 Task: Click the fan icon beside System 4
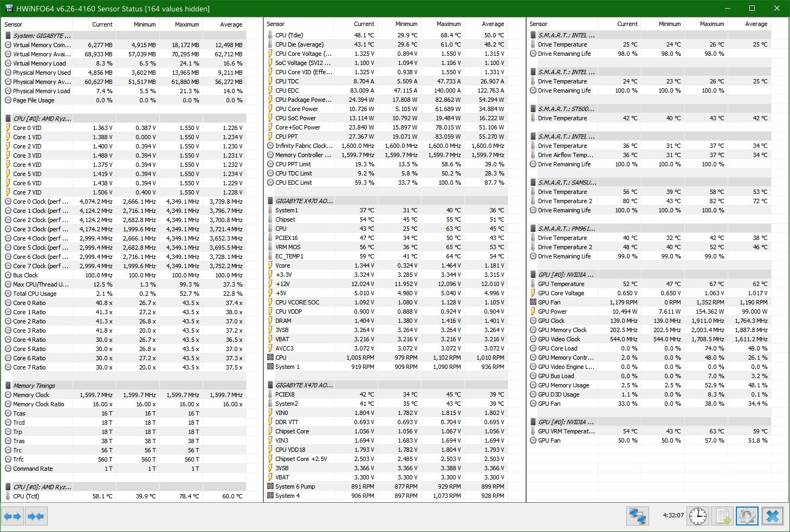tap(270, 496)
